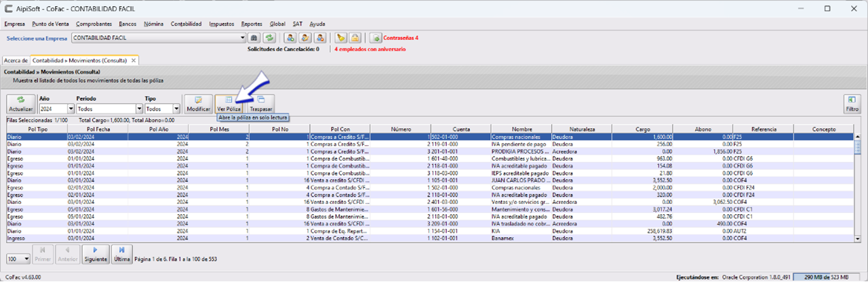Click the Cargo value 258,619.83
The height and width of the screenshot is (282, 868).
click(x=642, y=231)
